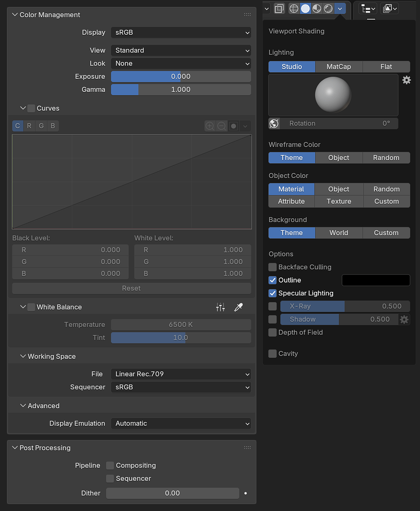Collapse the Post Processing panel
The image size is (420, 511).
point(15,448)
